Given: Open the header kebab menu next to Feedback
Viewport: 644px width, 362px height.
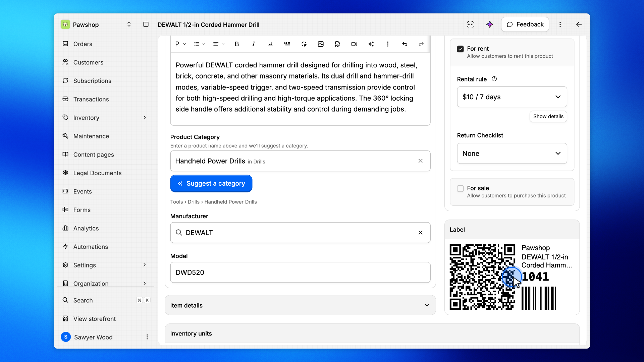Looking at the screenshot, I should tap(560, 24).
